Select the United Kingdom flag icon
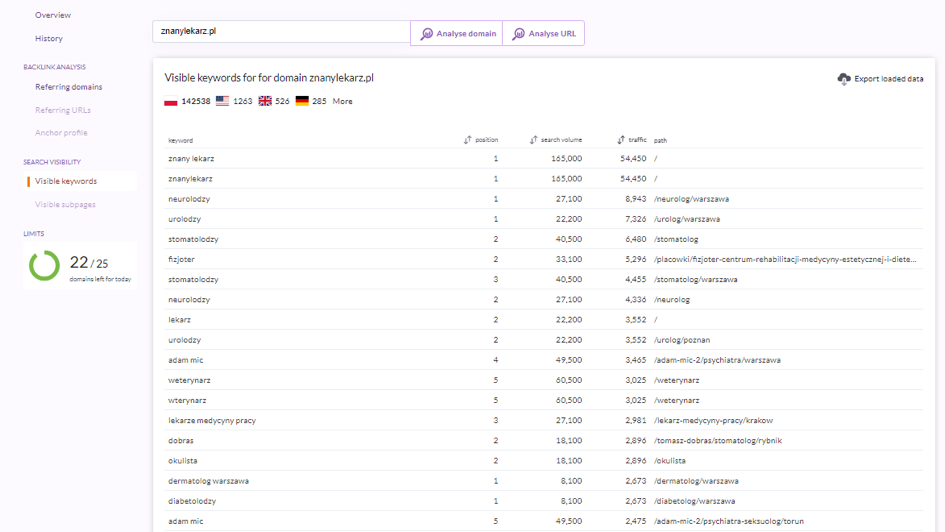The height and width of the screenshot is (532, 945). tap(265, 101)
